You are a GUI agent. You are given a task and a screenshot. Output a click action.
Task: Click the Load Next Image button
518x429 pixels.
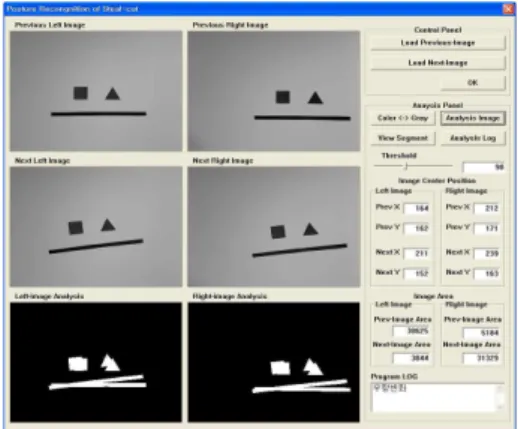[438, 63]
